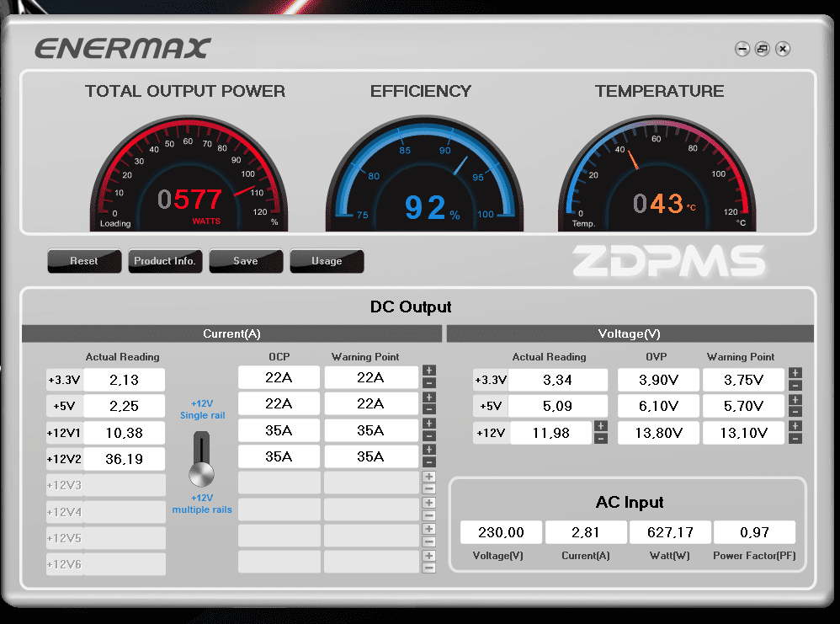This screenshot has height=624, width=840.
Task: Click the Reset button
Action: click(x=84, y=261)
